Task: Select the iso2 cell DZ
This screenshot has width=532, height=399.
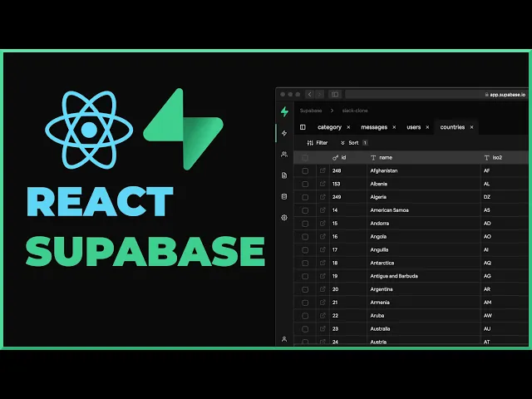Action: pos(505,197)
